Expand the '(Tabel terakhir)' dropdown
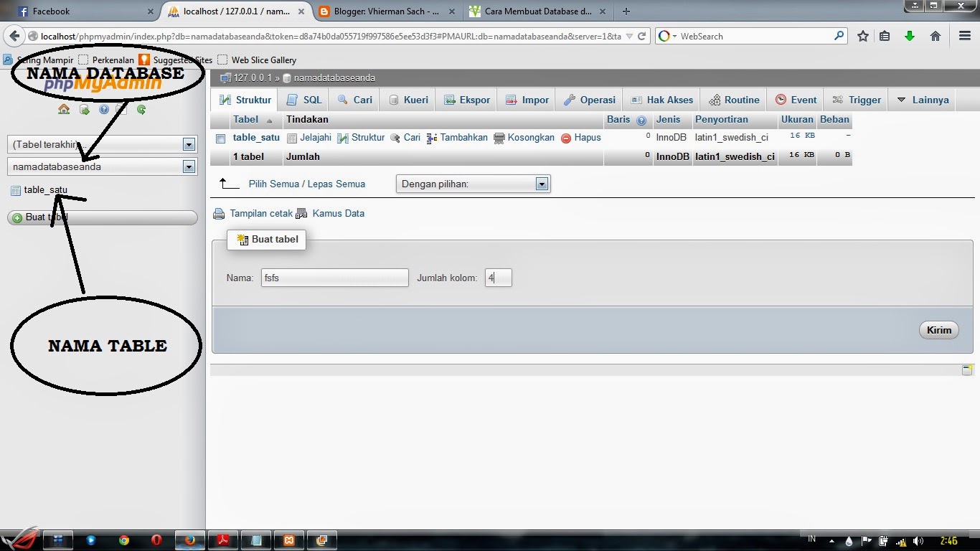Viewport: 980px width, 551px height. [x=188, y=143]
